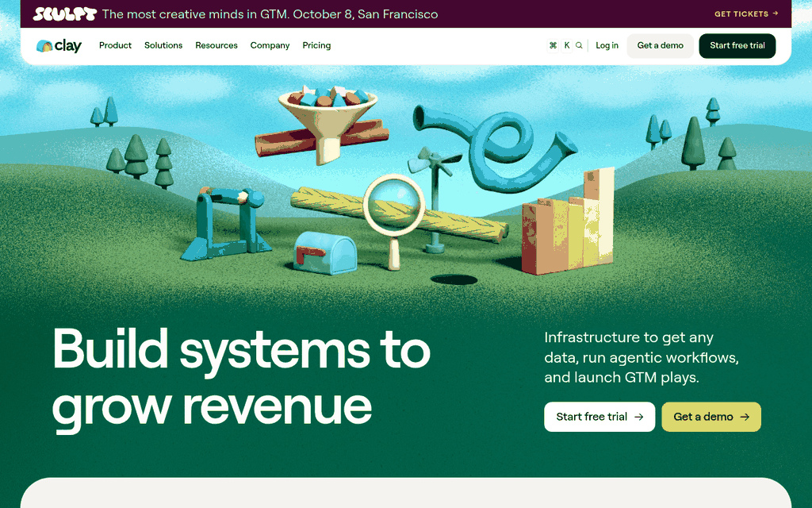Go to the Pricing page
812x508 pixels.
pos(316,45)
